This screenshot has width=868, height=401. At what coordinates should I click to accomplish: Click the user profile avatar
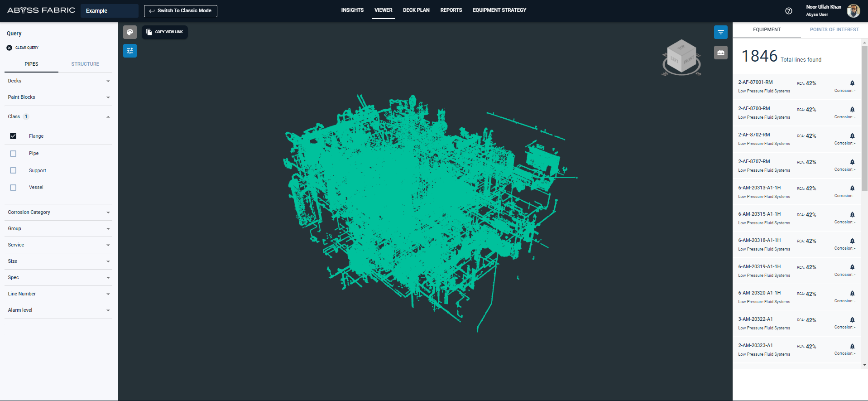tap(853, 11)
